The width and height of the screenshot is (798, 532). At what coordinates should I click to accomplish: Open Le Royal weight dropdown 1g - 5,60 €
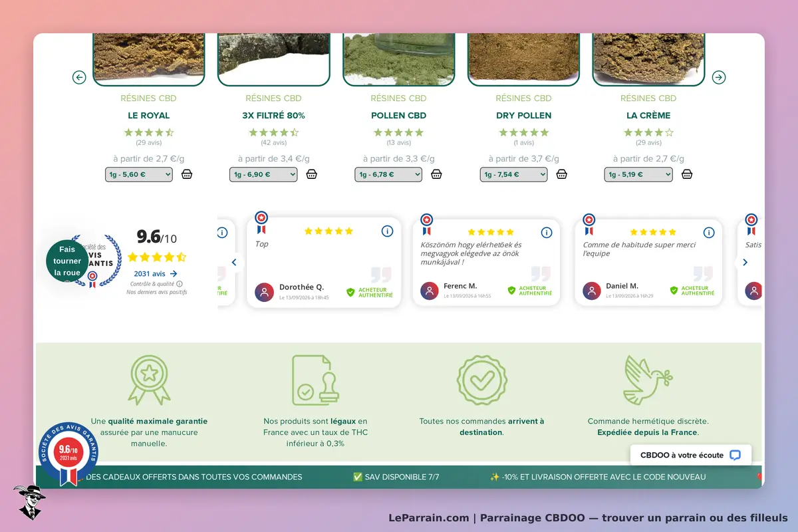(139, 174)
